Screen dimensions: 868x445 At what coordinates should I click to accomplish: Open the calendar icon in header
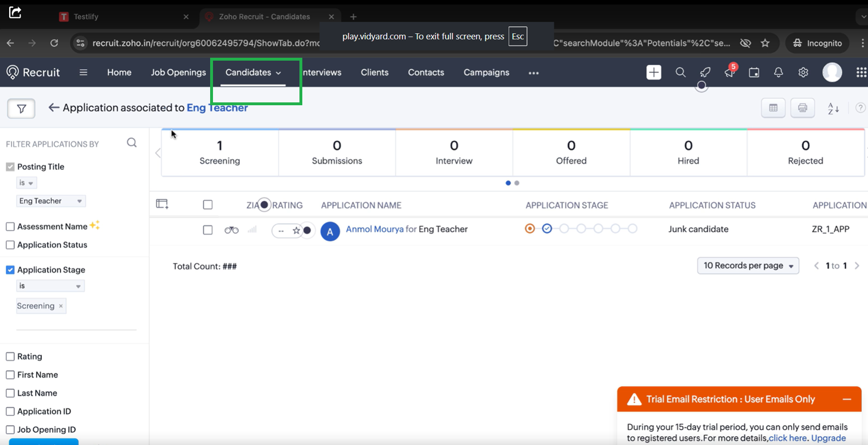(754, 72)
